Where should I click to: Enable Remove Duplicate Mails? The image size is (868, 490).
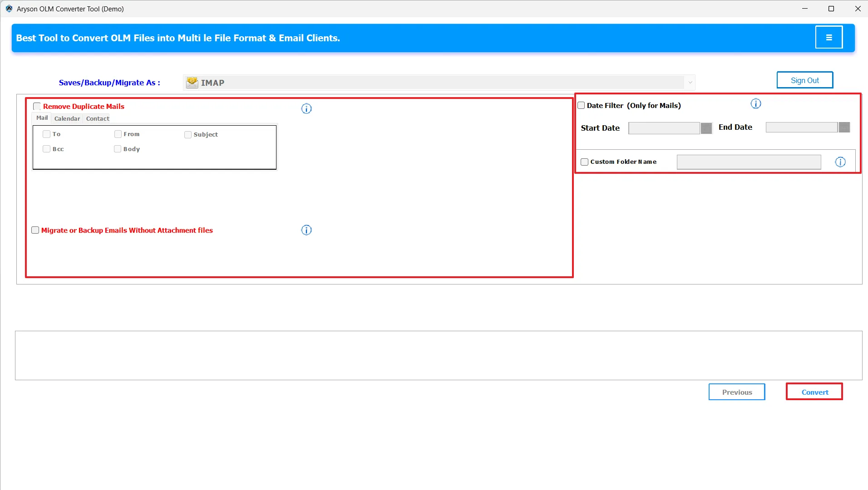pyautogui.click(x=37, y=106)
